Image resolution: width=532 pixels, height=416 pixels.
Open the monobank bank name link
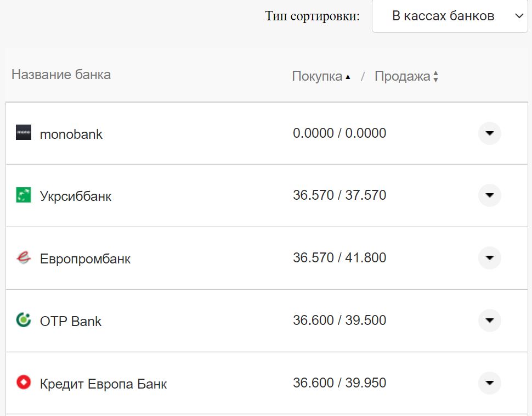[x=71, y=133]
